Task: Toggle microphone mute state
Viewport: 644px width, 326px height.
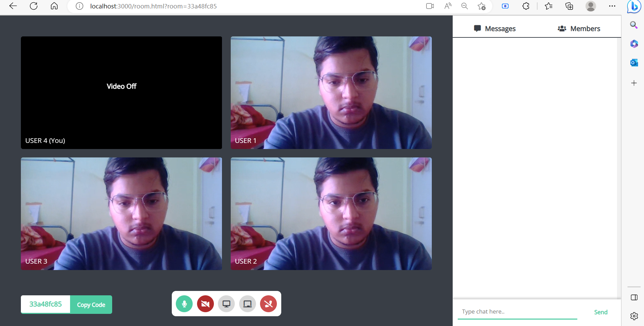Action: click(184, 303)
